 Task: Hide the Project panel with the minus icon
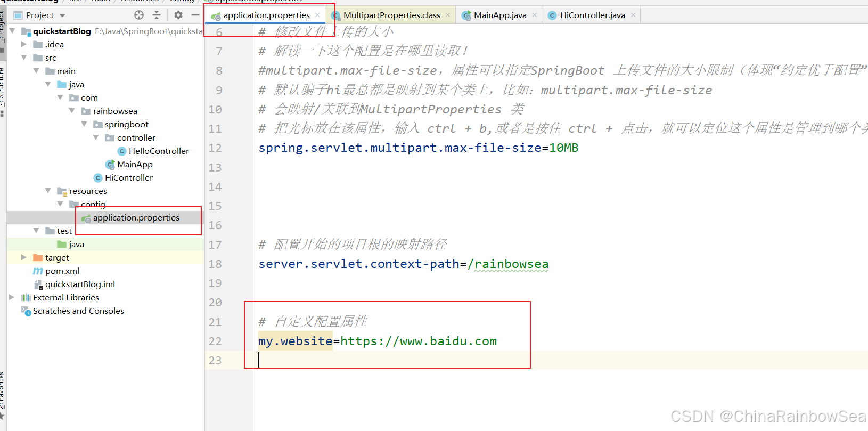pyautogui.click(x=195, y=15)
